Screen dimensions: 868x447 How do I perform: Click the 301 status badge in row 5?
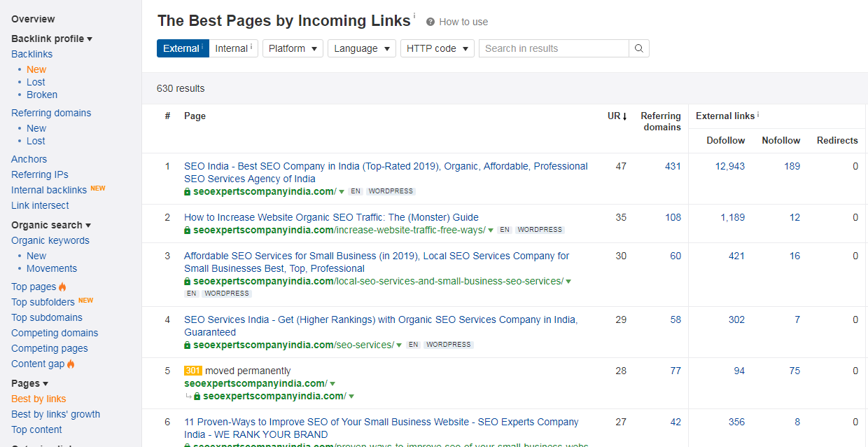click(193, 371)
